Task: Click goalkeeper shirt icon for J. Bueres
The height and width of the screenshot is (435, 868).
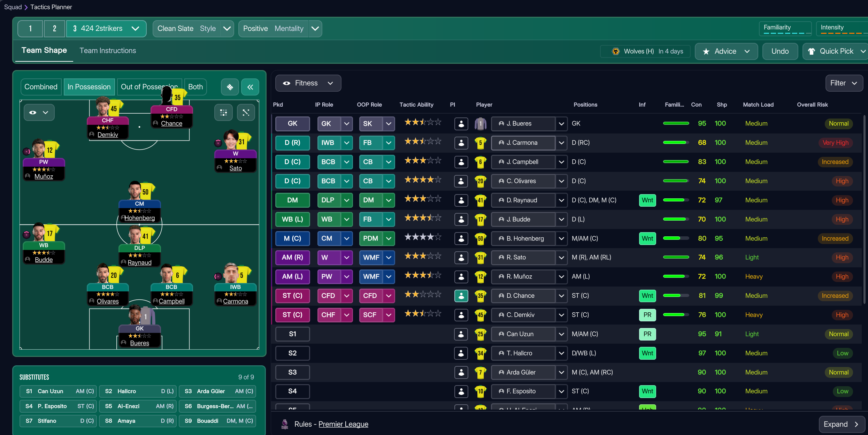Action: [481, 123]
